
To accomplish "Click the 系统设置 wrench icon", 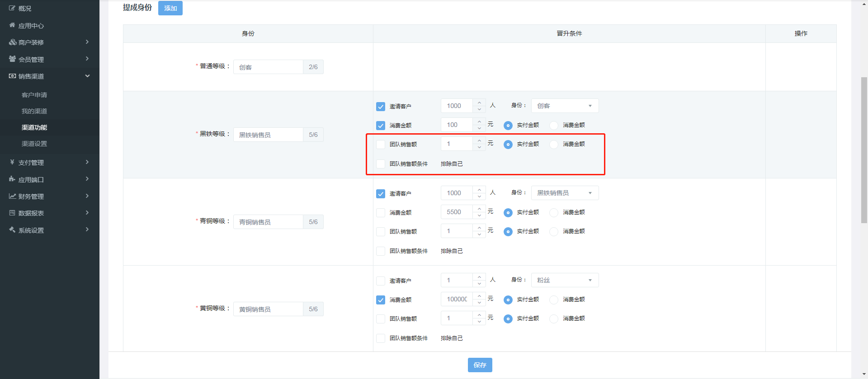I will [12, 230].
